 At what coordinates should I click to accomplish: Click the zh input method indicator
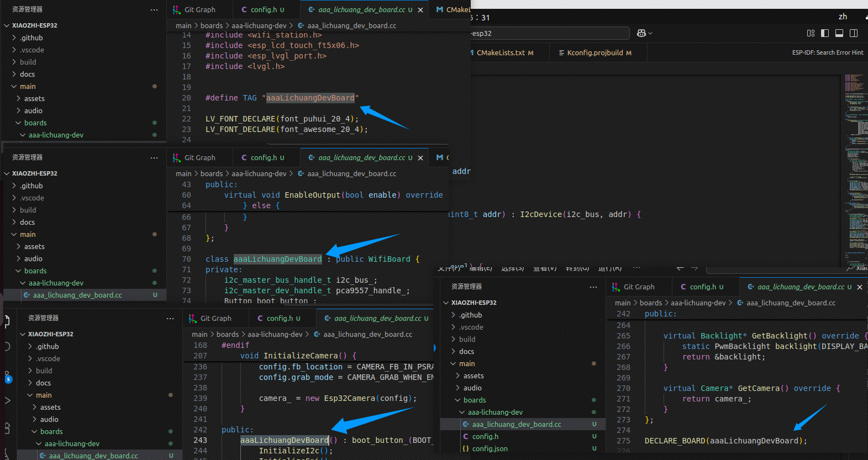(843, 17)
